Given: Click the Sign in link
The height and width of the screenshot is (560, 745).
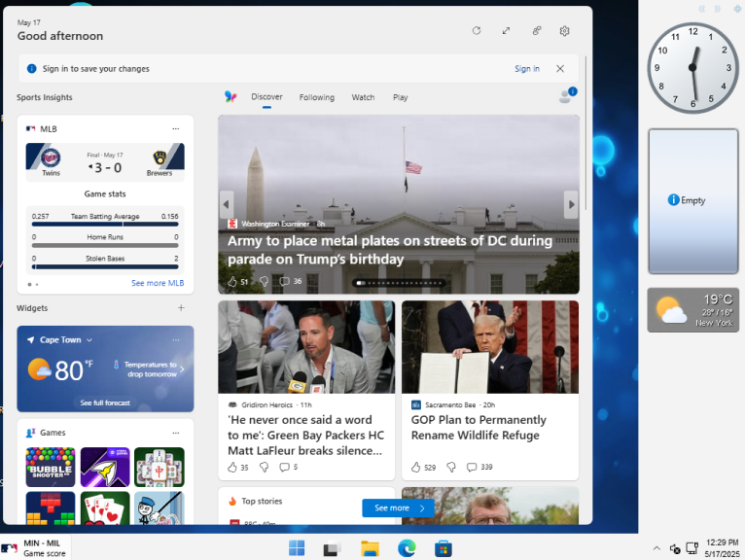Looking at the screenshot, I should tap(527, 69).
